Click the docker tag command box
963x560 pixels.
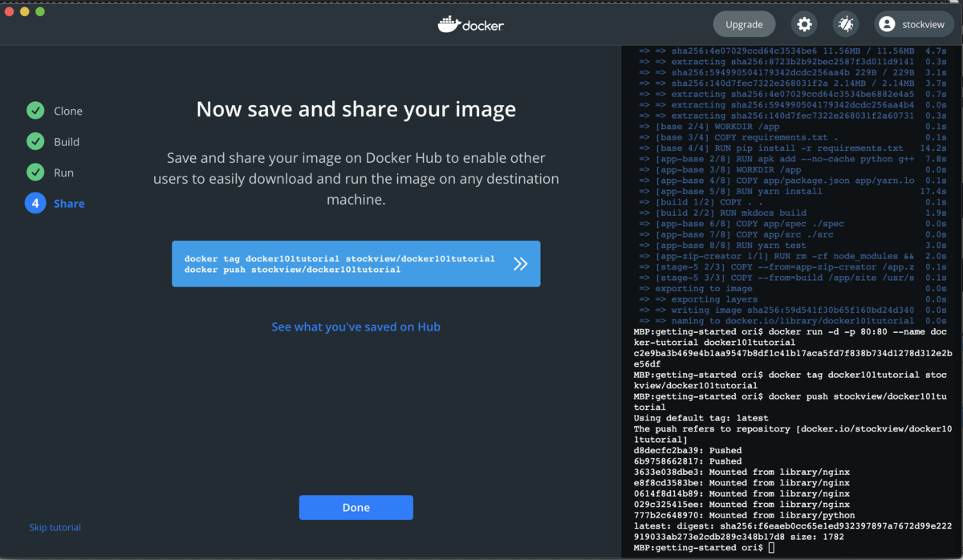[x=356, y=264]
